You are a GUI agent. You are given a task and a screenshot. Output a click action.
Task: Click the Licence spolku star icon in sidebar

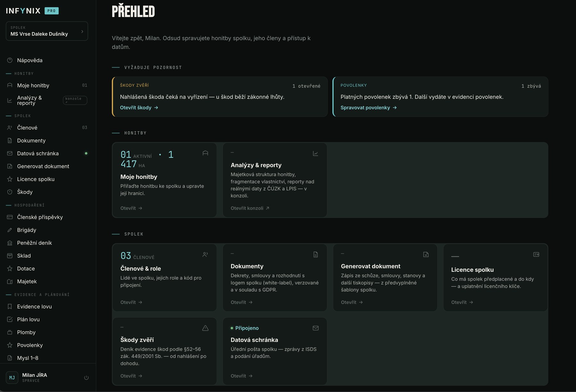click(10, 179)
